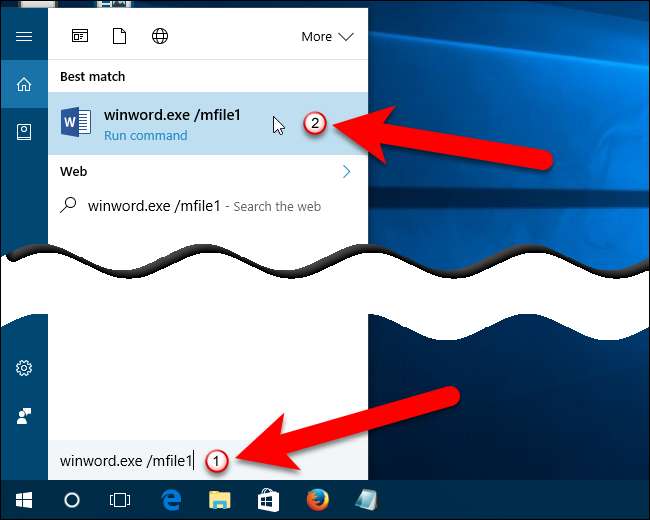Click the Cortana circle on taskbar
Image resolution: width=650 pixels, height=520 pixels.
pyautogui.click(x=72, y=500)
